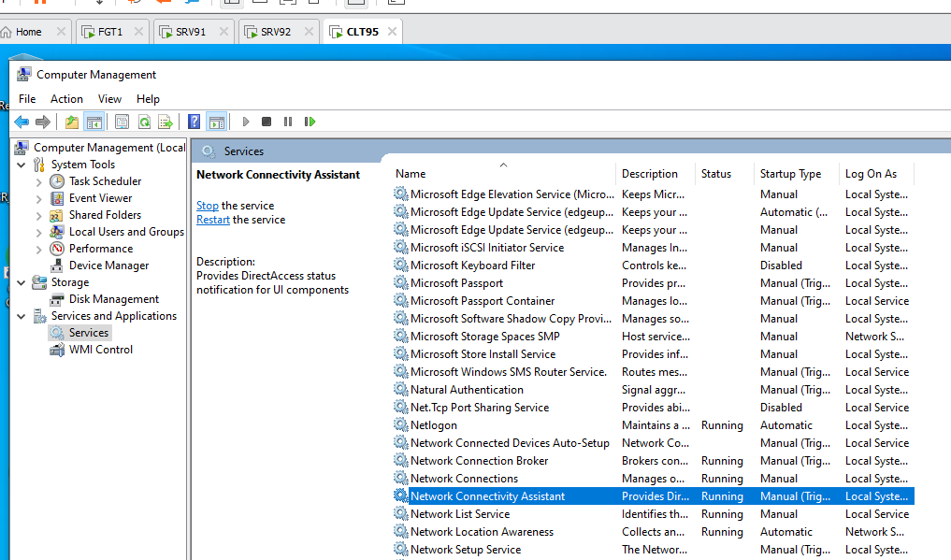Select the Microsoft Storage Spaces SMP service
The height and width of the screenshot is (560, 951).
[654, 337]
